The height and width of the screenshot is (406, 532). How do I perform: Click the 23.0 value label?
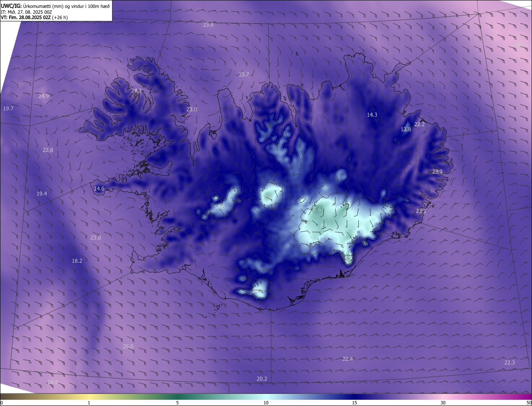coord(192,110)
